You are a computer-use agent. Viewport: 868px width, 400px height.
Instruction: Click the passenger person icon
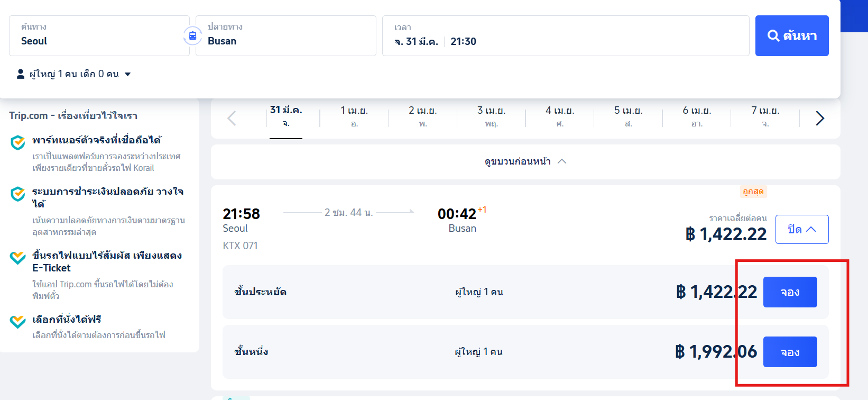pos(21,74)
